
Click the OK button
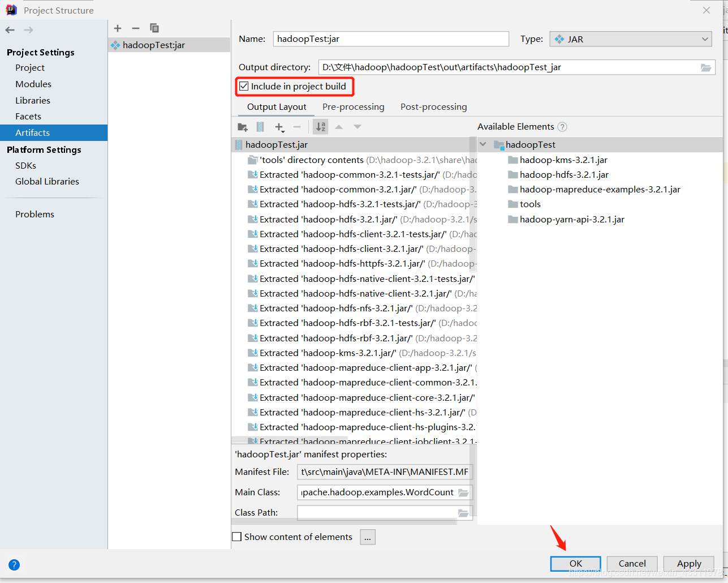click(x=576, y=564)
